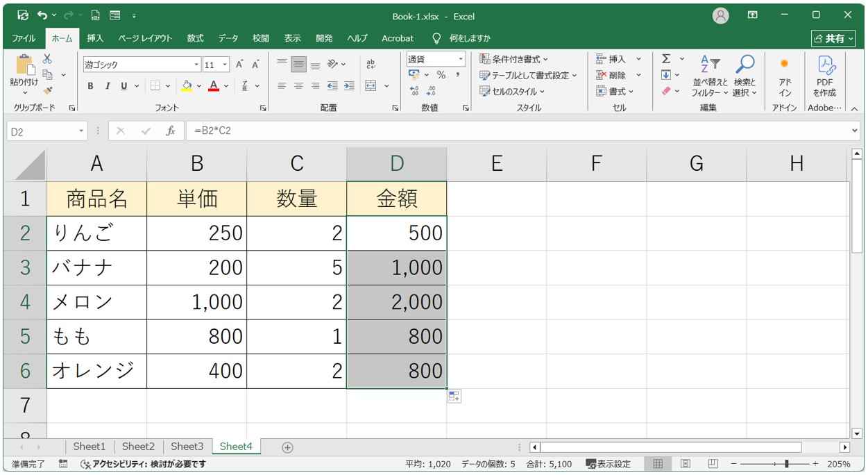Toggle Align Right horizontal alignment
Image resolution: width=868 pixels, height=475 pixels.
[x=315, y=86]
